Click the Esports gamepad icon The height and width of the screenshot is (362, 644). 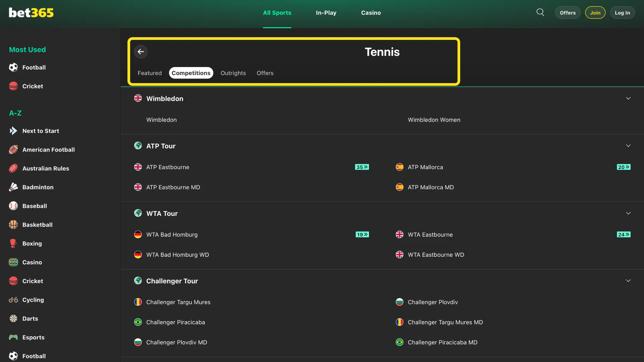click(x=13, y=337)
